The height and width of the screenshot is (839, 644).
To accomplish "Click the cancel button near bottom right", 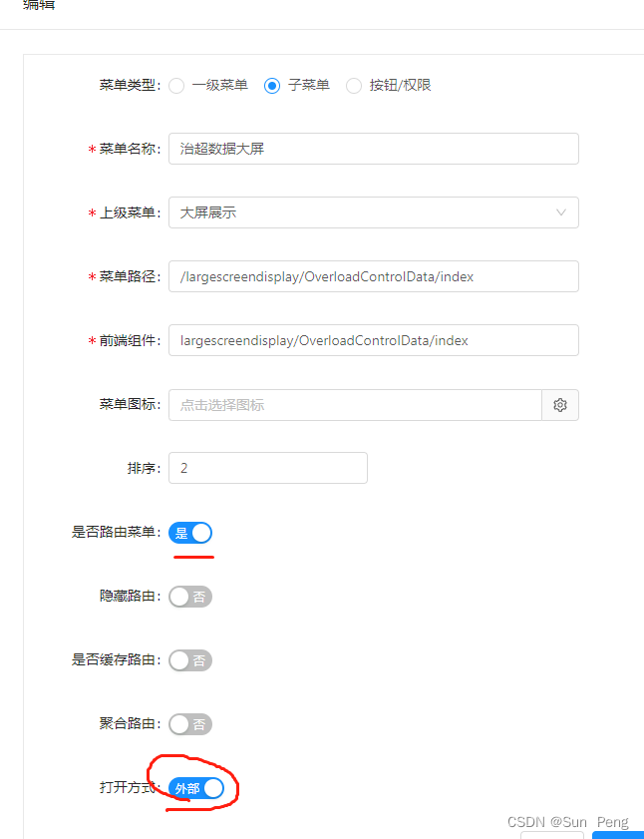I will 553,836.
